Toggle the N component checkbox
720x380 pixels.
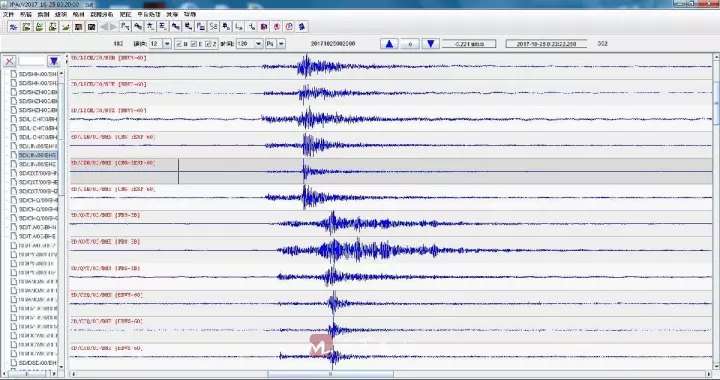pos(179,44)
